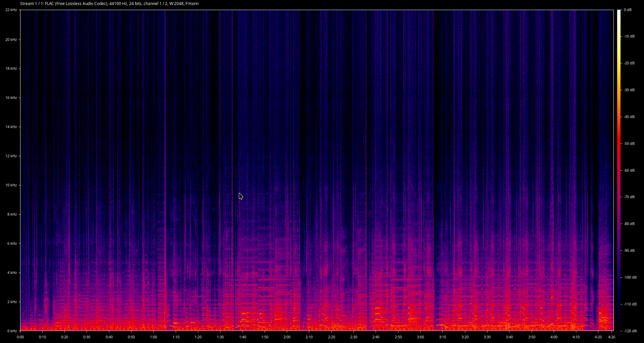
Task: Click the 1:10 time axis label
Action: click(x=176, y=337)
